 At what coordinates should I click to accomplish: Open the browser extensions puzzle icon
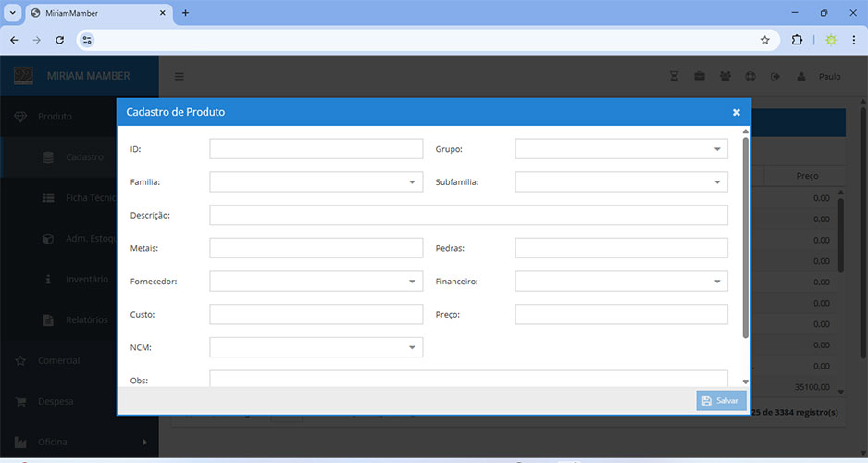797,40
